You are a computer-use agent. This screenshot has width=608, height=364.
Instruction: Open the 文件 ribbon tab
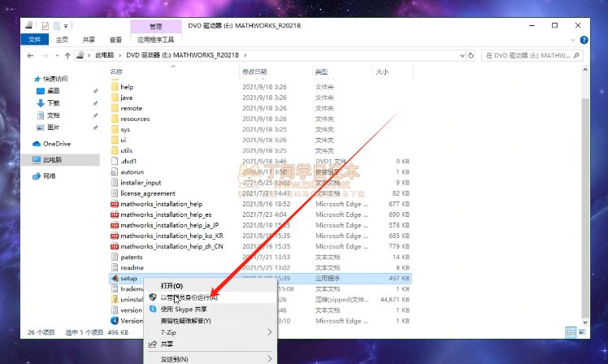[34, 40]
